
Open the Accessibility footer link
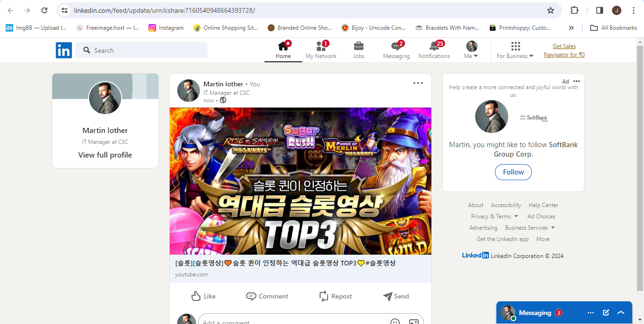coord(506,205)
